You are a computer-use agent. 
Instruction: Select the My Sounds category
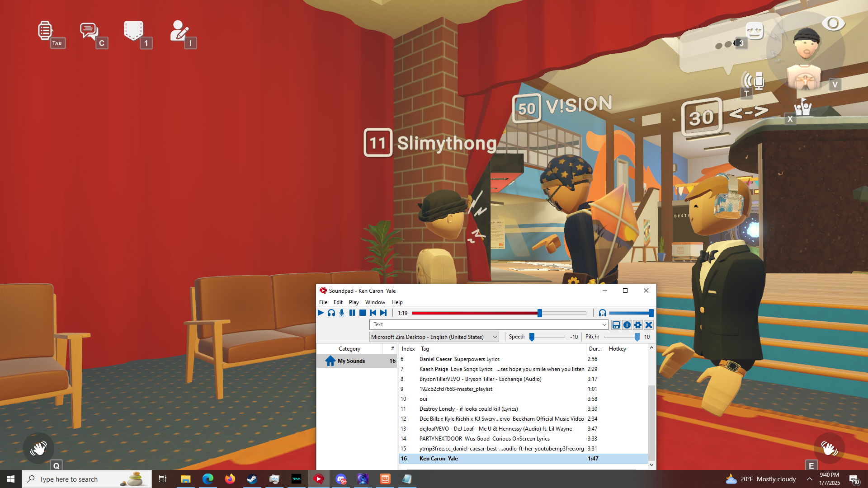[351, 361]
